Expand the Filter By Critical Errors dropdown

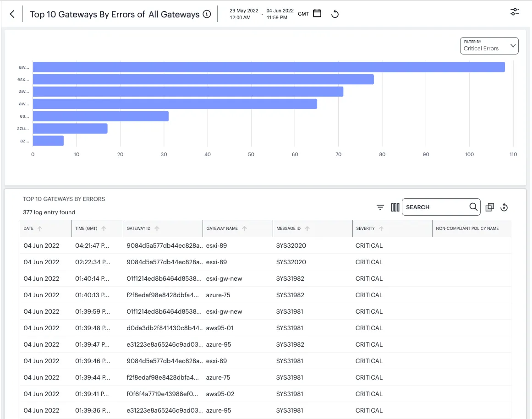click(489, 46)
